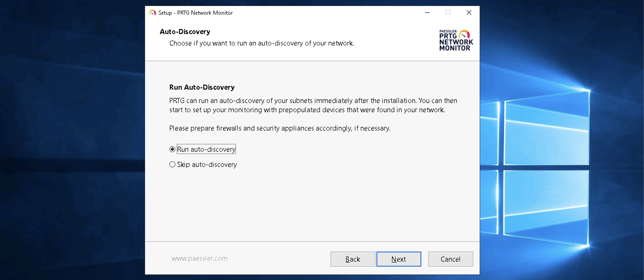Click the 'Run Auto-Discovery' section heading
The image size is (644, 280).
202,87
